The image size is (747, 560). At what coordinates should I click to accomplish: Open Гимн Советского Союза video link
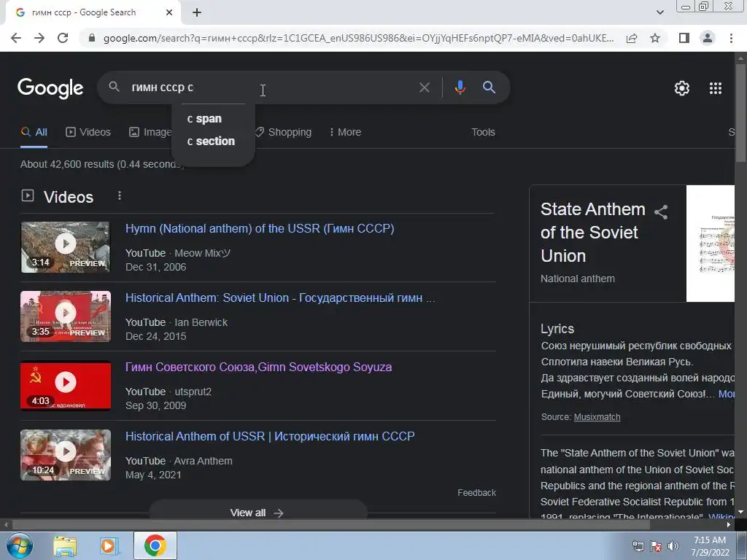259,367
